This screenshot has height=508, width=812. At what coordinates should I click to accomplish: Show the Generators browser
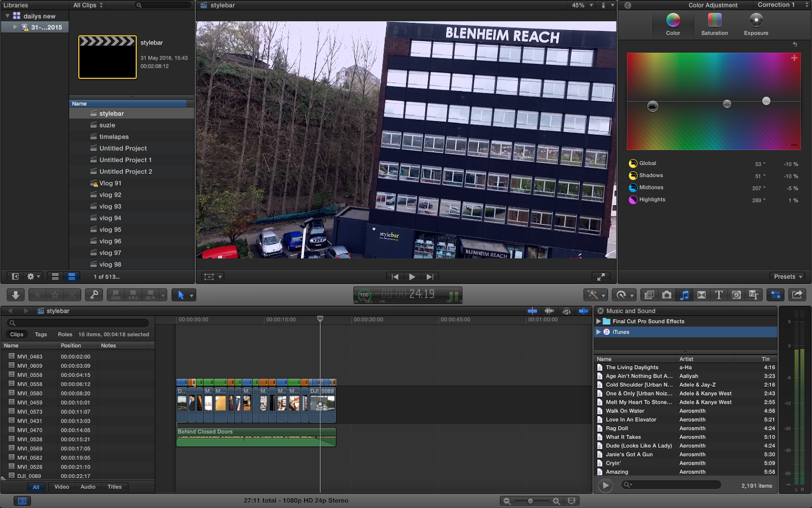[736, 295]
